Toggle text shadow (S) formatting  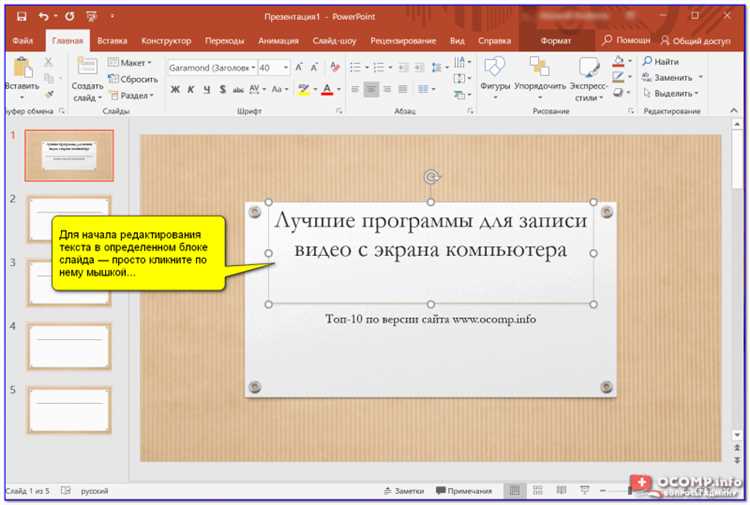pos(222,89)
